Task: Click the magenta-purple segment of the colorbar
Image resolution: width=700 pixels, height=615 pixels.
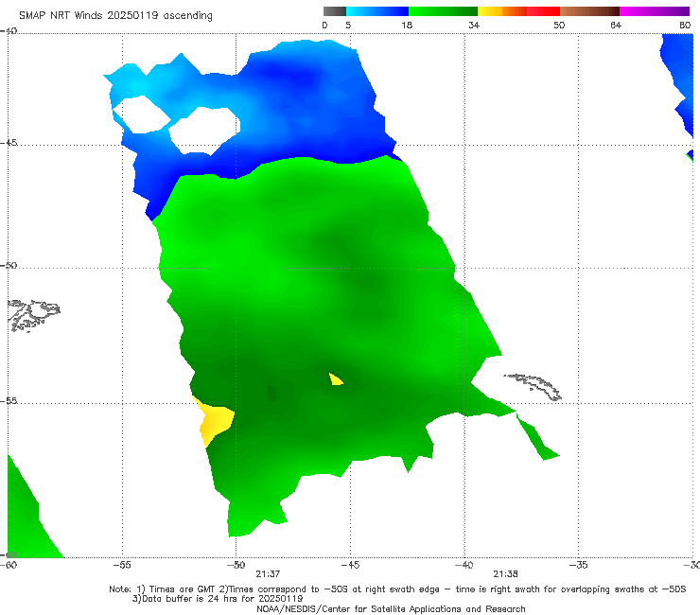Action: (655, 11)
